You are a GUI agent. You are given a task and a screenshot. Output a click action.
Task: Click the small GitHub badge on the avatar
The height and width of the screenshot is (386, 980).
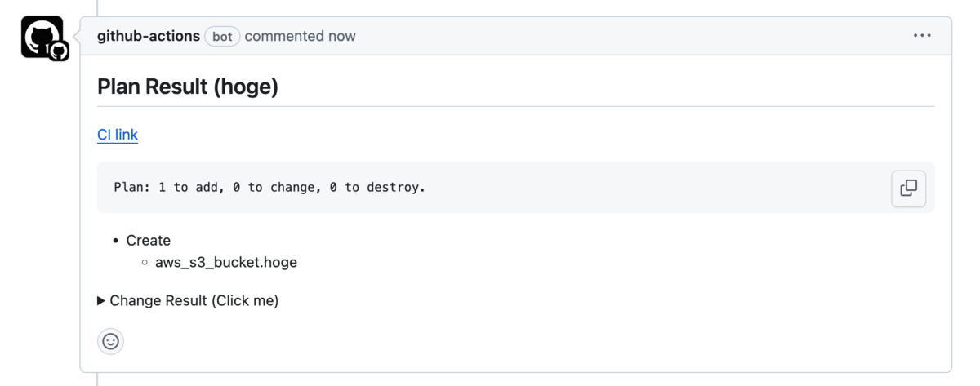pos(58,51)
